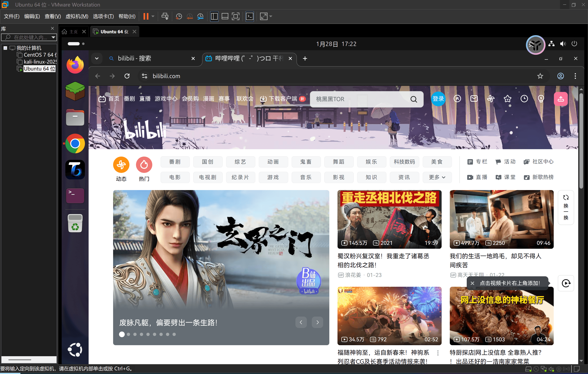
Task: Open Chrome tab search dropdown arrow
Action: point(97,58)
